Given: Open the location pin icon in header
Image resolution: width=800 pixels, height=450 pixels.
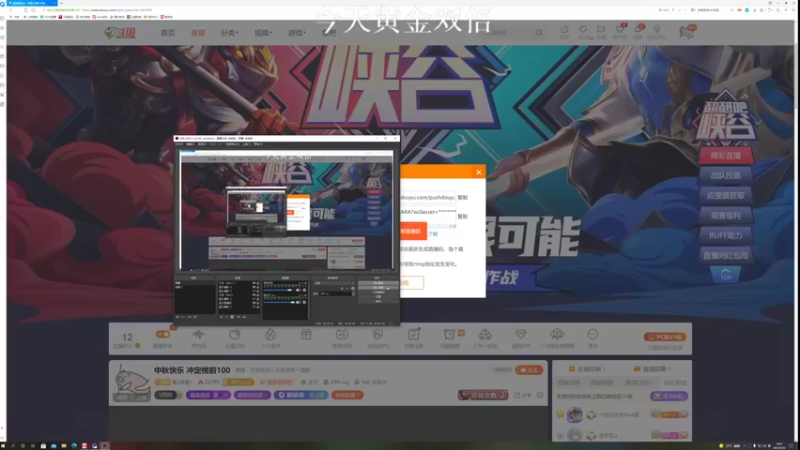Looking at the screenshot, I should [657, 30].
